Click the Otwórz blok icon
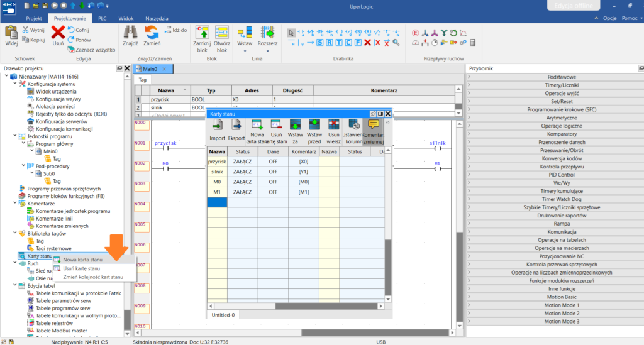Viewport: 644px width, 345px height. [222, 33]
